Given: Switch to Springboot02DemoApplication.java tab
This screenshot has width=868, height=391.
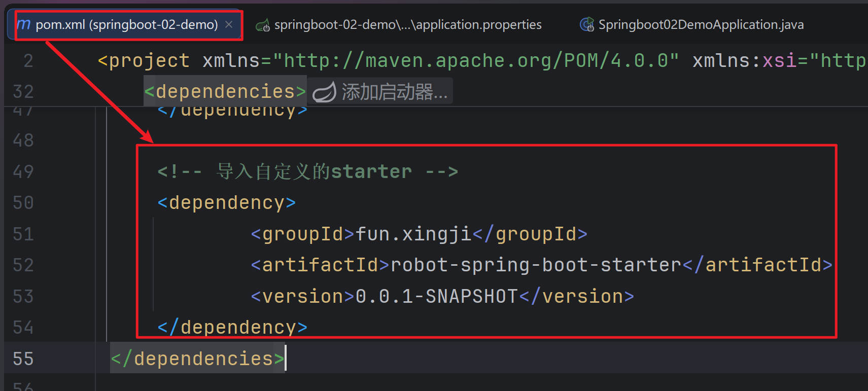Looking at the screenshot, I should pyautogui.click(x=701, y=24).
